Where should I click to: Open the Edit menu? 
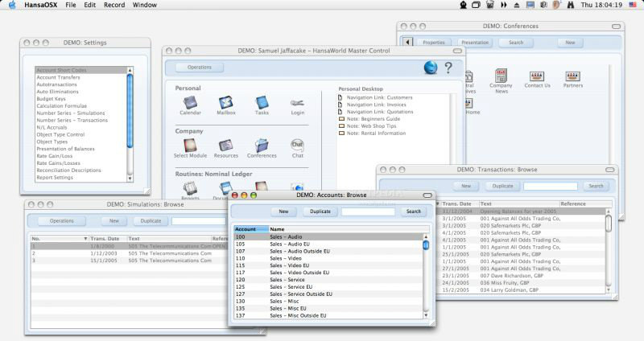click(x=90, y=5)
